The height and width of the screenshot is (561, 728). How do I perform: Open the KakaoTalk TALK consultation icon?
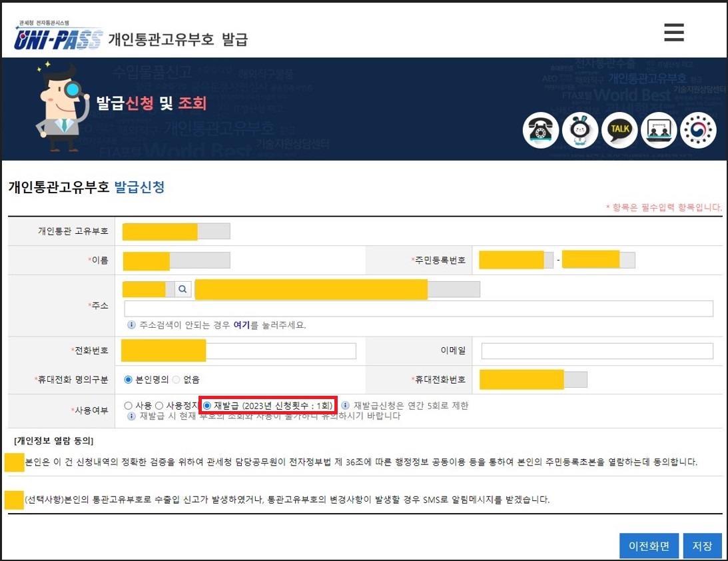tap(619, 131)
